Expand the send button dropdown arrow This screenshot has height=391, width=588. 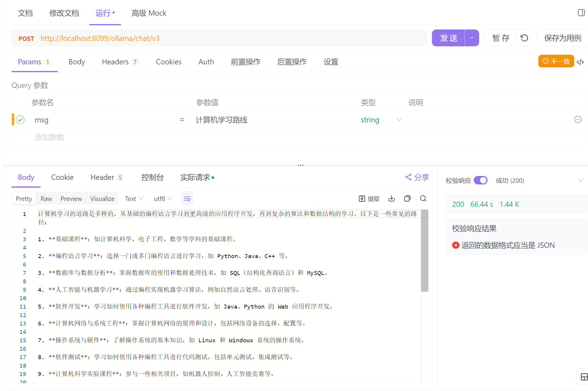coord(472,38)
